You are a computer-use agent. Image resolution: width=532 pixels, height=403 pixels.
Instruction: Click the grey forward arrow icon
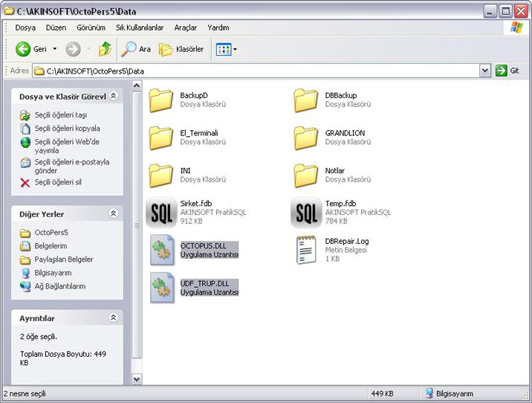coord(73,49)
